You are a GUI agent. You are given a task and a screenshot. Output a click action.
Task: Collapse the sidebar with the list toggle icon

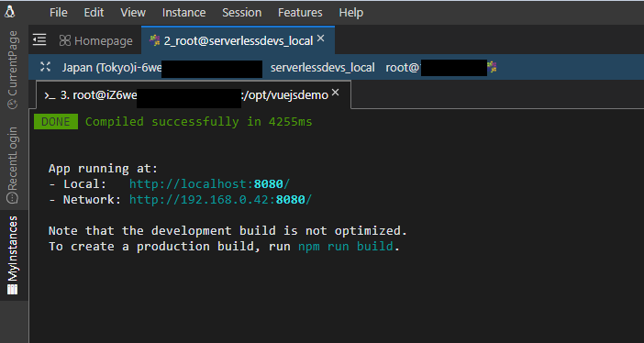coord(39,39)
